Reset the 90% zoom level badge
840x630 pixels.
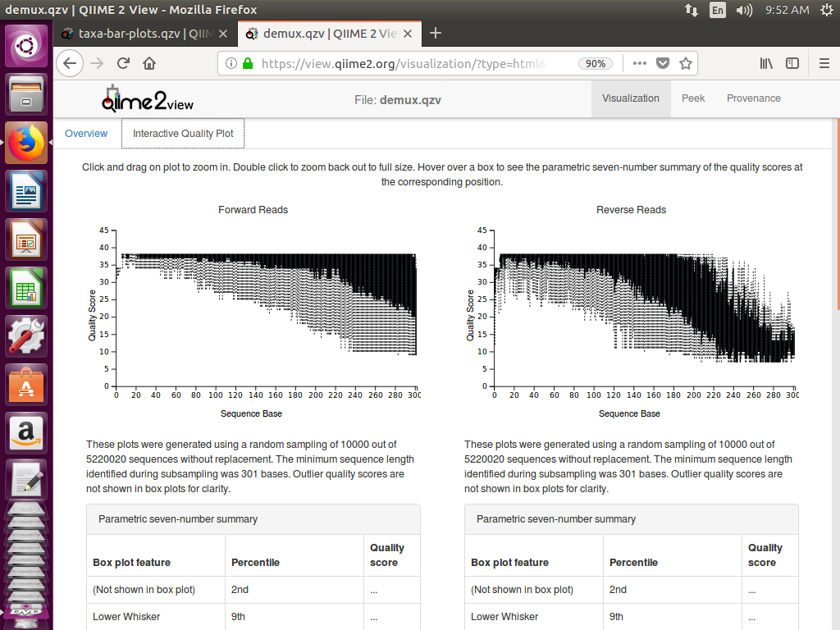pos(596,63)
